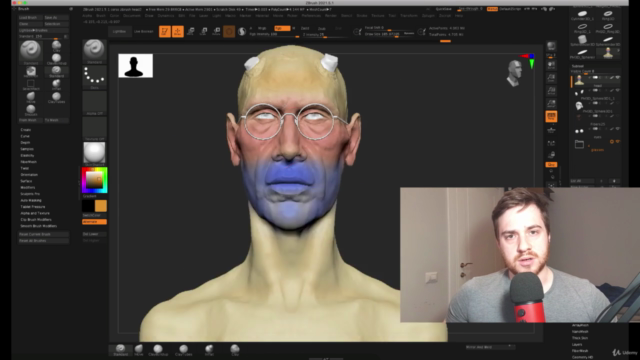640x360 pixels.
Task: Open the Material menu
Action: pos(262,16)
